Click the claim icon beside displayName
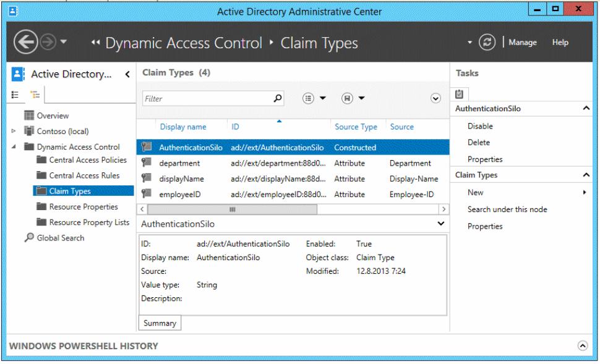Screen dimensions: 600x364 click(147, 178)
